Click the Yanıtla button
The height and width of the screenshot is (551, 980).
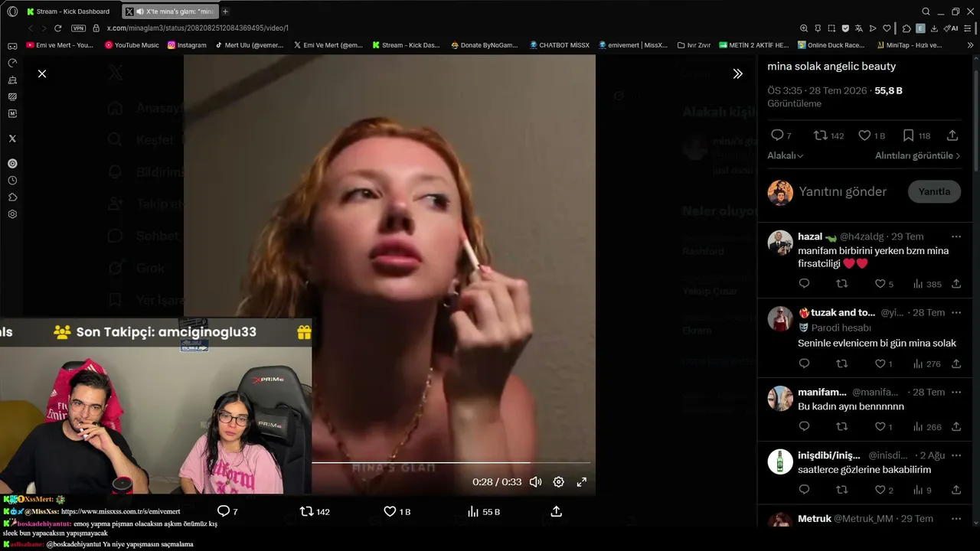[934, 192]
